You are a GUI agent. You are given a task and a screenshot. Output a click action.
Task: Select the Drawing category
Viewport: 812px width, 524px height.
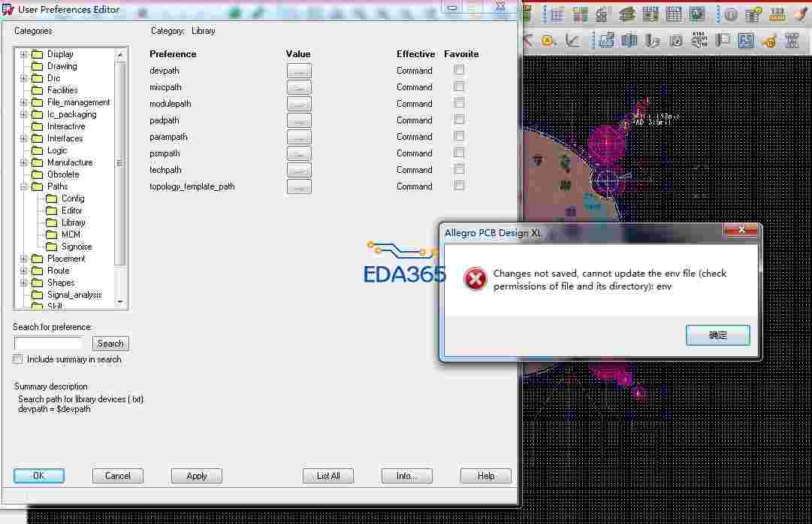(62, 66)
